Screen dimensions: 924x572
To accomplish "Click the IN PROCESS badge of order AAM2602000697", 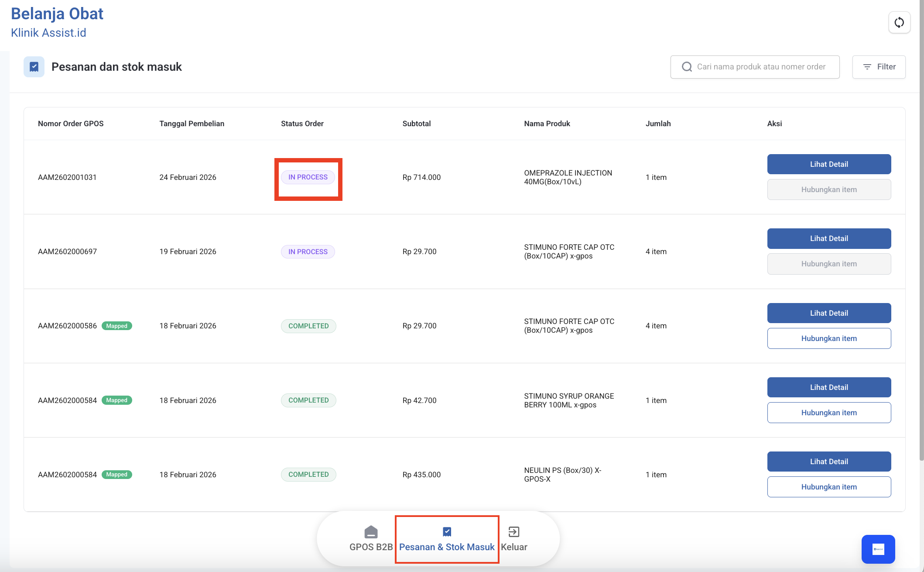I will click(x=308, y=252).
